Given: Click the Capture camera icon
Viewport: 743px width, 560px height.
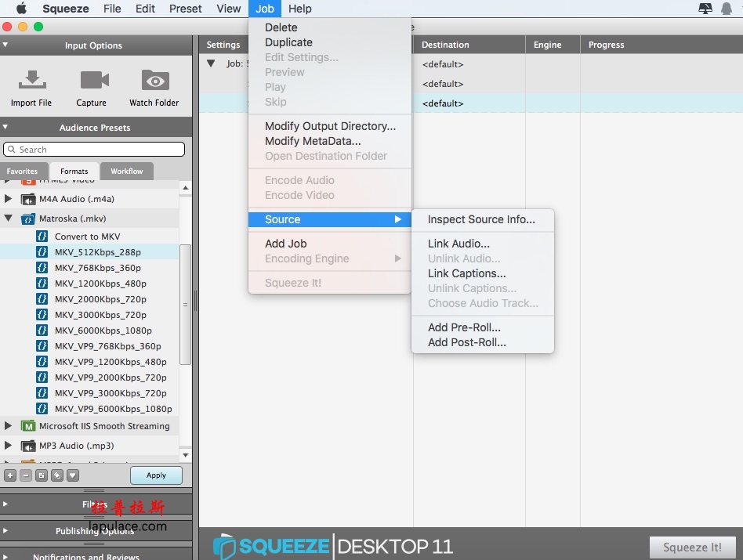Looking at the screenshot, I should point(94,80).
